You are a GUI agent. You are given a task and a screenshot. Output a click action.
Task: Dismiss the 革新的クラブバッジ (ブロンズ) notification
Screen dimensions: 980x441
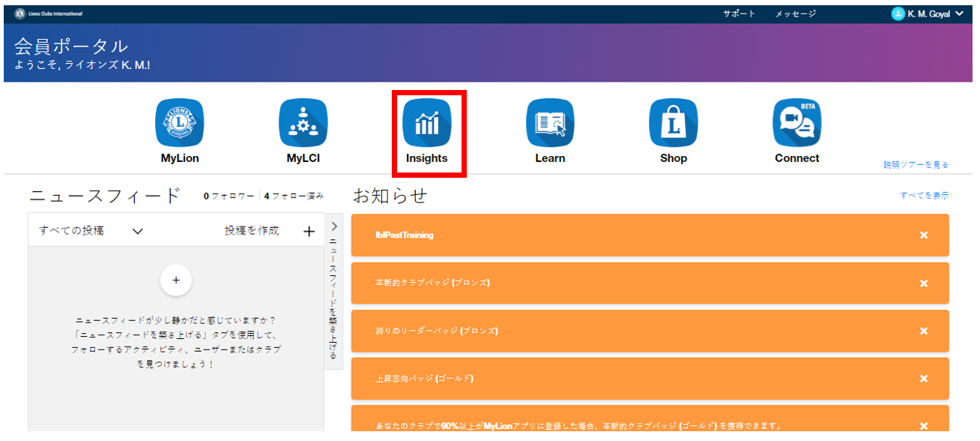click(x=923, y=283)
